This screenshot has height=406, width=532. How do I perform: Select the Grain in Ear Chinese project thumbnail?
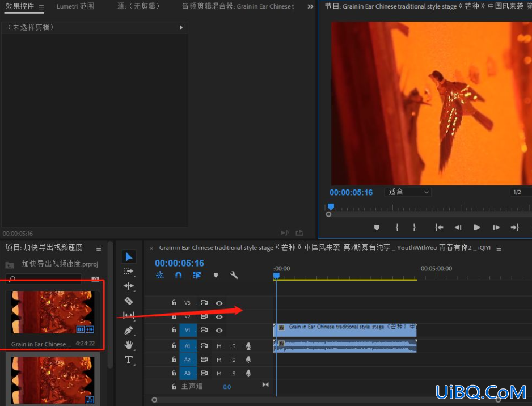click(53, 313)
